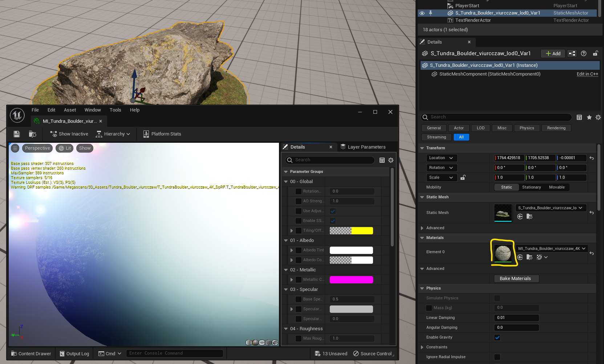The image size is (604, 364).
Task: Enable override checkbox for AO Strength parameter
Action: (x=299, y=201)
